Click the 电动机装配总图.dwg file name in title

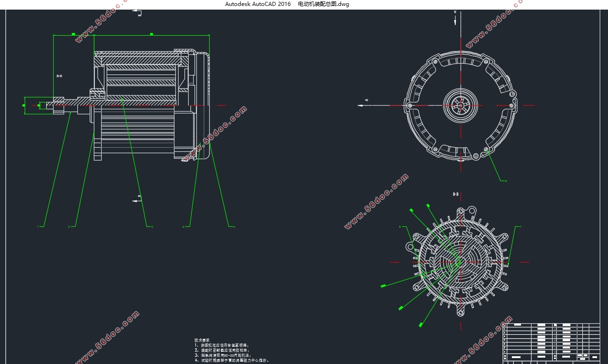(x=323, y=4)
